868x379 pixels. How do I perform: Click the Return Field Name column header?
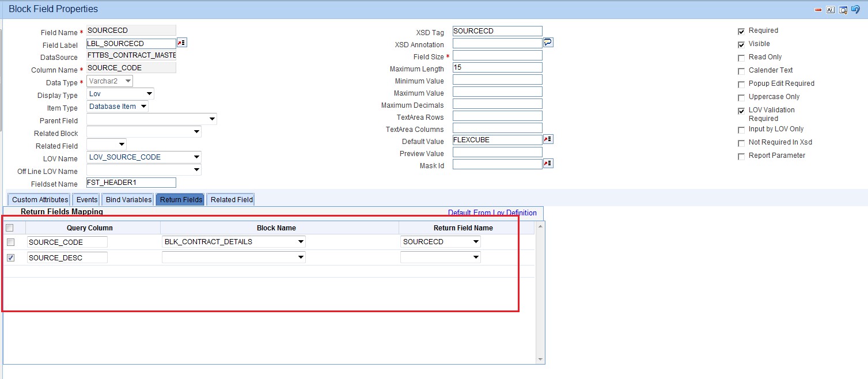(463, 228)
